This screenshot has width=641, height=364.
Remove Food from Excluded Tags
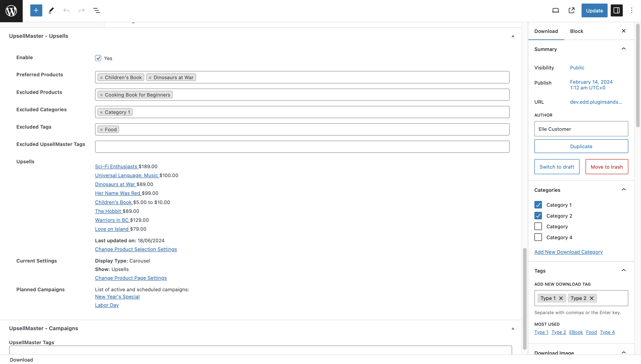(101, 130)
